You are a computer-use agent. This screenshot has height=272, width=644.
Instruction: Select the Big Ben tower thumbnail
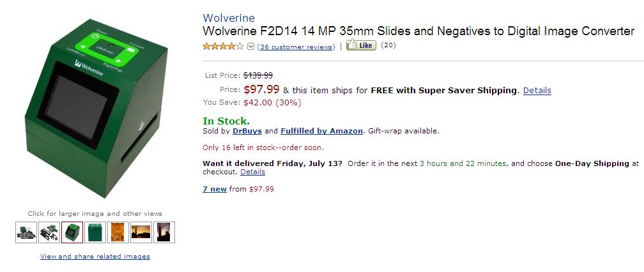coord(164,232)
